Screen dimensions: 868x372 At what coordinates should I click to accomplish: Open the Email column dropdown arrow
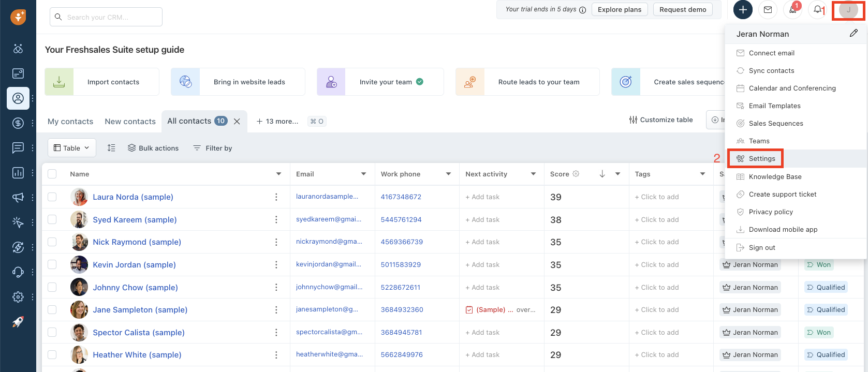click(x=363, y=174)
